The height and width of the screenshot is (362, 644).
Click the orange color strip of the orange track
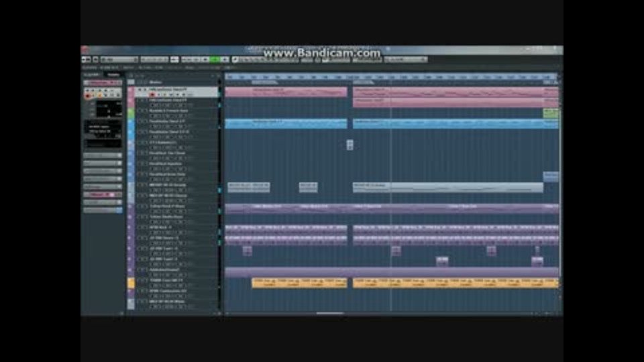pyautogui.click(x=131, y=283)
